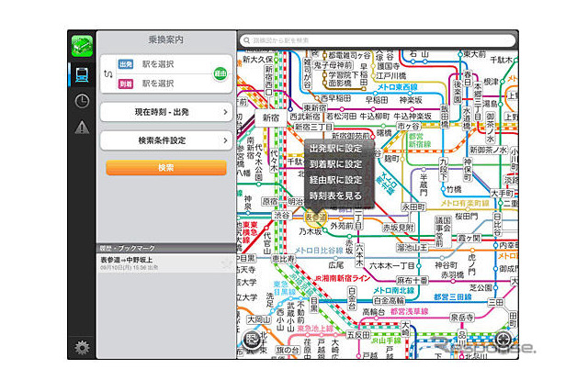Viewport: 588px width, 391px height.
Task: Click the メトロ日比谷線 line label
Action: (x=319, y=251)
